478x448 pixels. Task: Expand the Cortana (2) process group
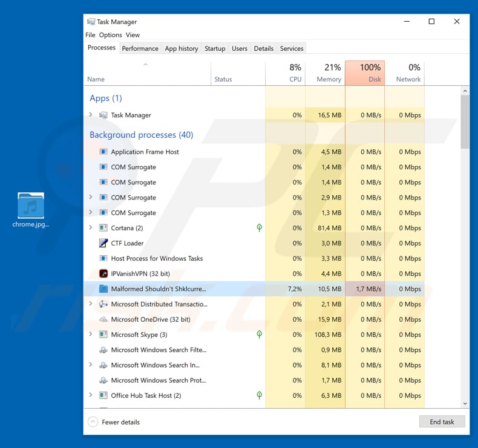coord(91,227)
